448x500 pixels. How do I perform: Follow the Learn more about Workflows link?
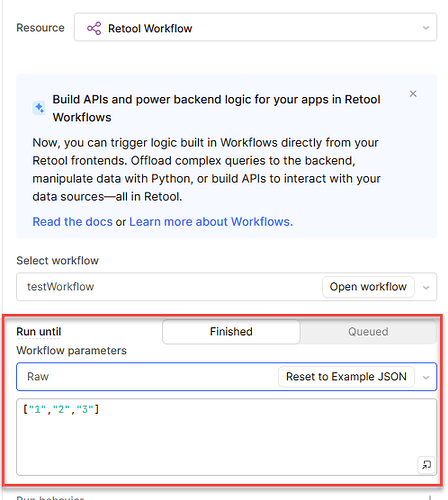pyautogui.click(x=211, y=222)
